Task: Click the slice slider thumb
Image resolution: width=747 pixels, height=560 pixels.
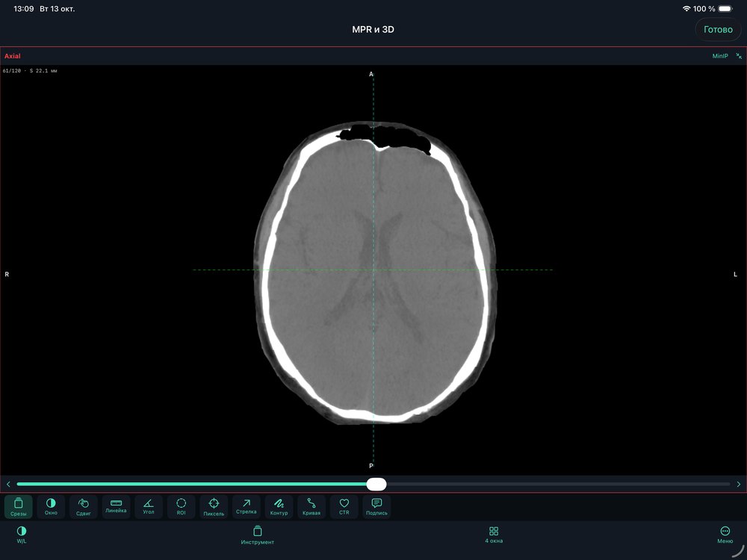Action: click(x=376, y=485)
